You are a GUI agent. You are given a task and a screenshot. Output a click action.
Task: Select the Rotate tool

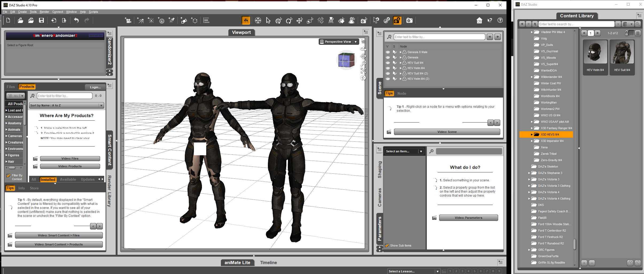[289, 21]
